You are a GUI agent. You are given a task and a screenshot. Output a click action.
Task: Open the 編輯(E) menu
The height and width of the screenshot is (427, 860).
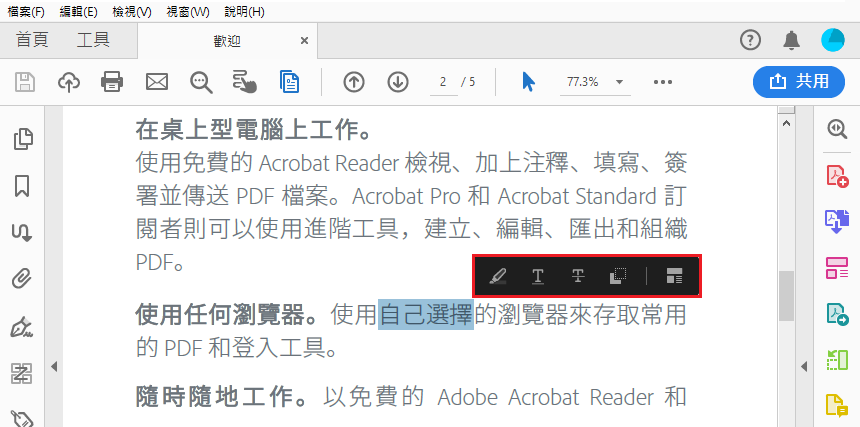click(78, 12)
